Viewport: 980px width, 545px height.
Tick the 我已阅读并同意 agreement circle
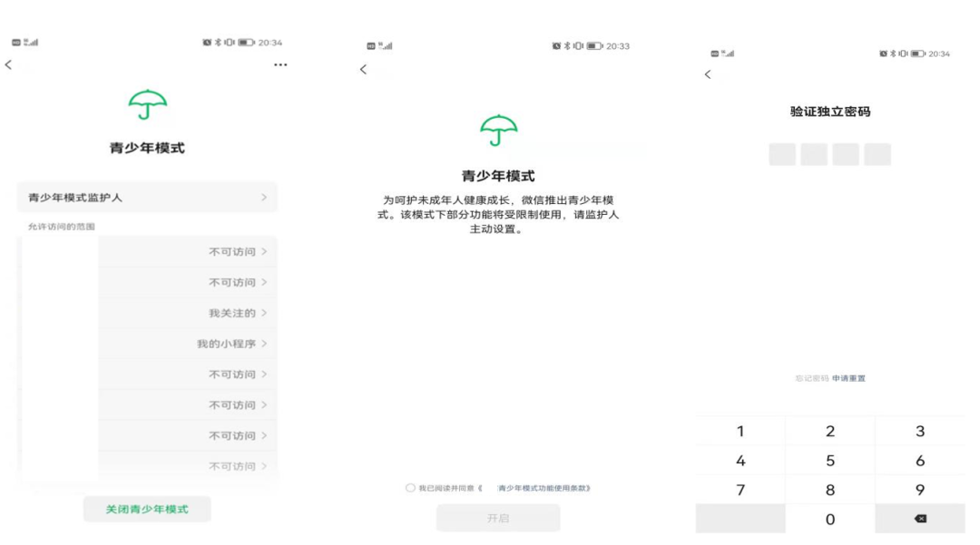click(x=410, y=488)
